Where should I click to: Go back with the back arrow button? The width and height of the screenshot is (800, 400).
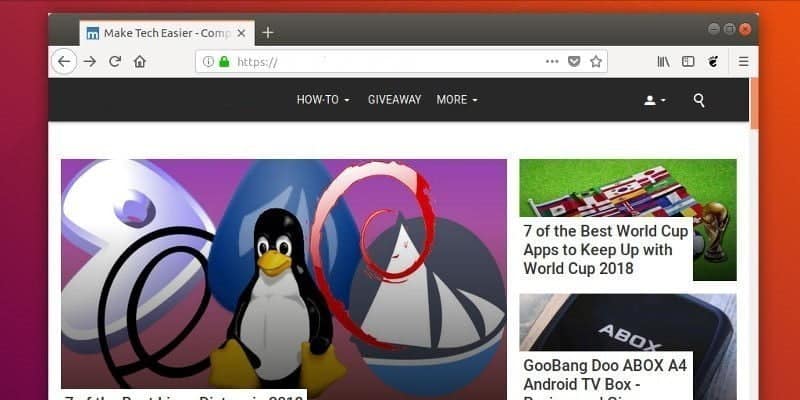coord(64,62)
